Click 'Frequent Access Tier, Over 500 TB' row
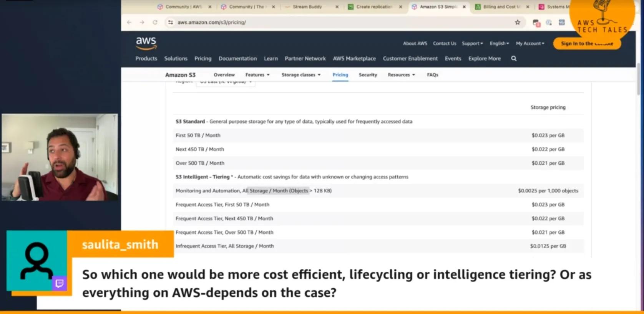Viewport: 644px width, 314px height. coord(378,232)
